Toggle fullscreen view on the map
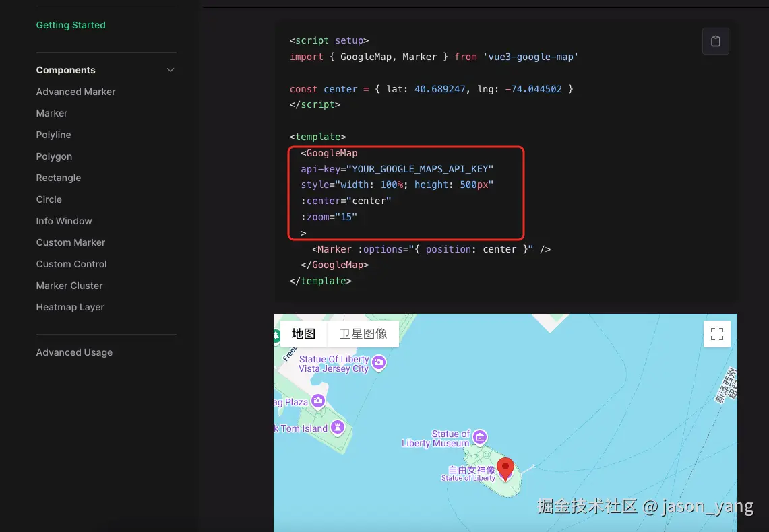The image size is (769, 532). coord(717,334)
